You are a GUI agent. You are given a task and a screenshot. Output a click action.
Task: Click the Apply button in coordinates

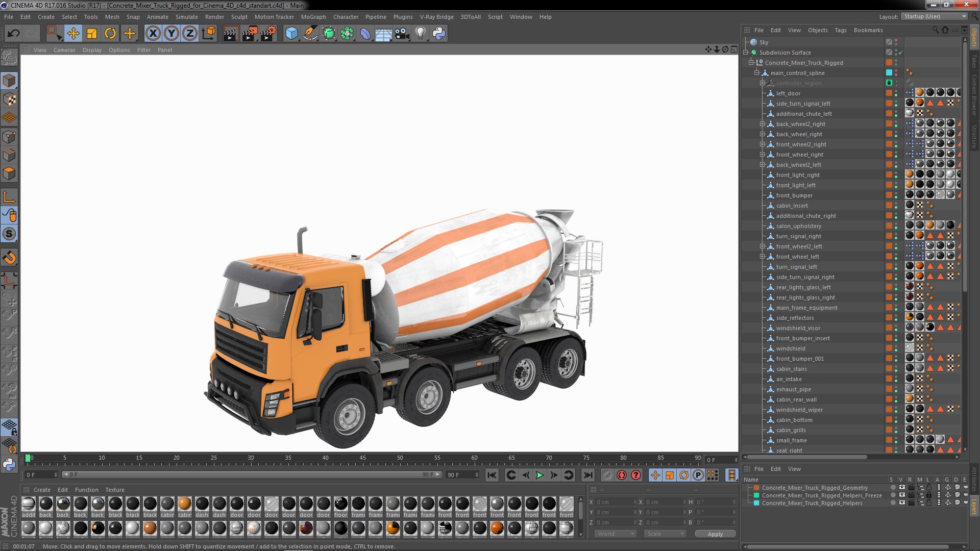716,534
